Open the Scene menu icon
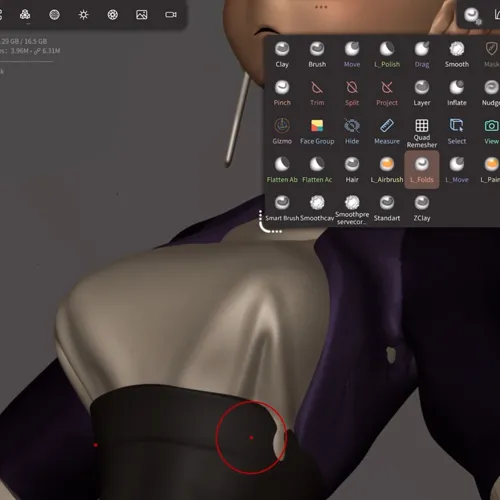The height and width of the screenshot is (500, 500). click(25, 15)
